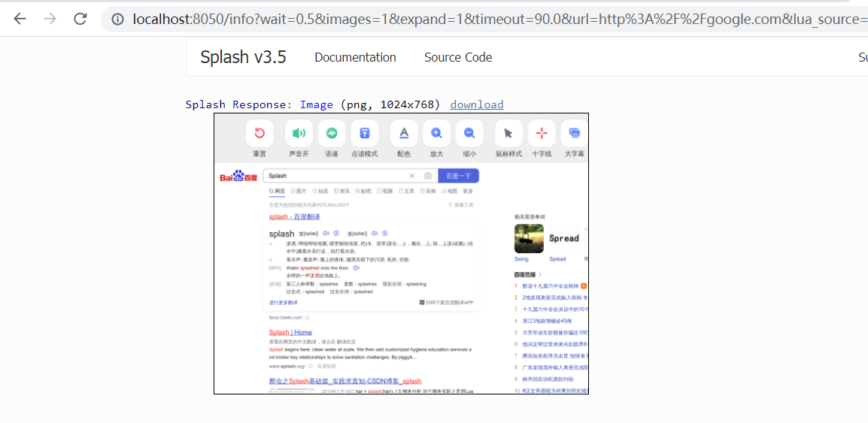
Task: Select the 知道 search tab
Action: point(320,191)
